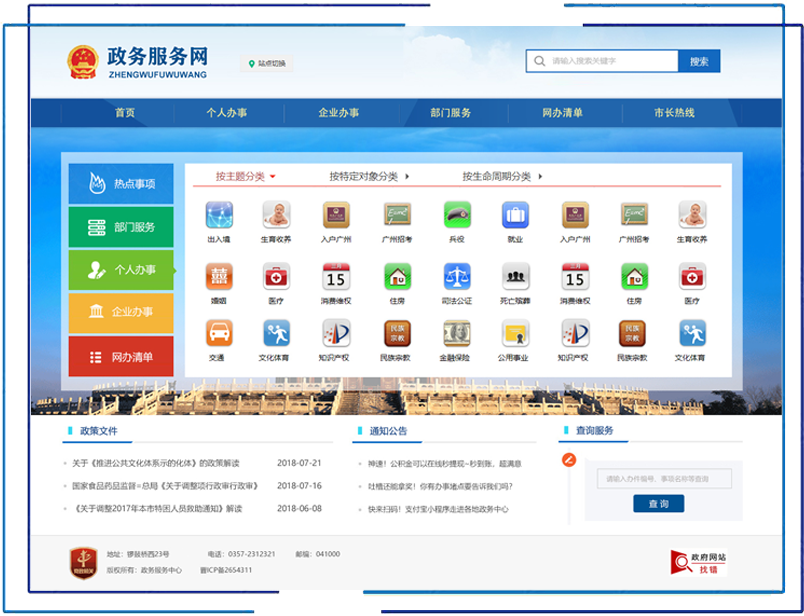Switch to the 热点事项 sidebar tab
The image size is (804, 616).
click(x=121, y=184)
